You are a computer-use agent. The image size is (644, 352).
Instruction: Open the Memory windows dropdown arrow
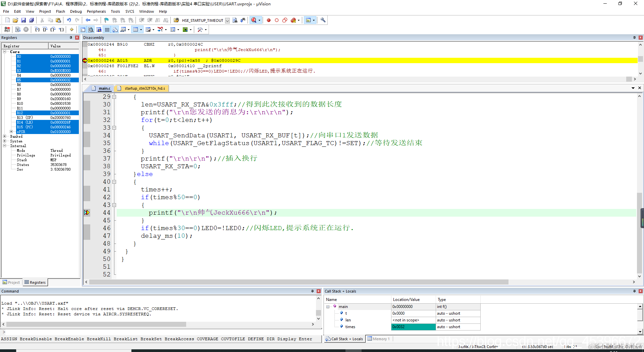[141, 30]
